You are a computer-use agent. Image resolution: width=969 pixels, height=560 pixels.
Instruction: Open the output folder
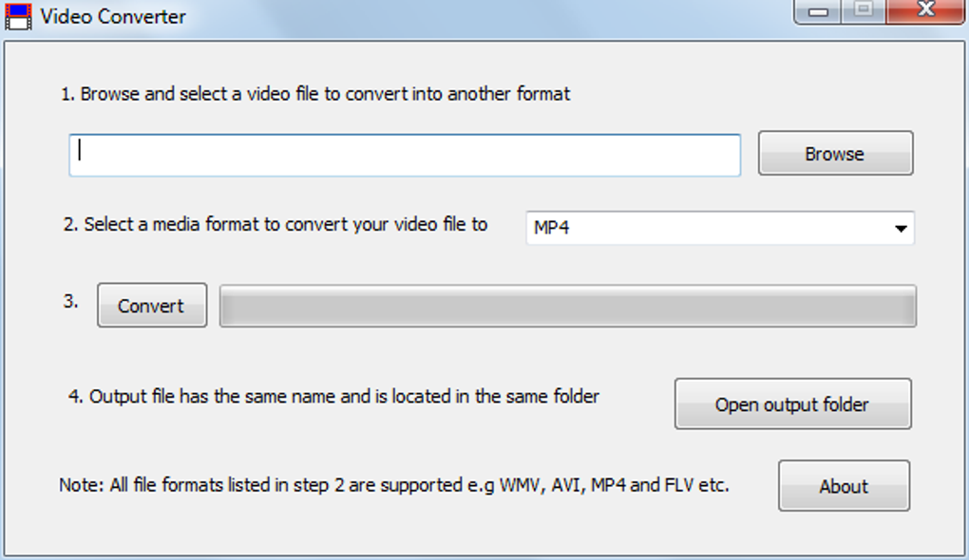(x=792, y=404)
